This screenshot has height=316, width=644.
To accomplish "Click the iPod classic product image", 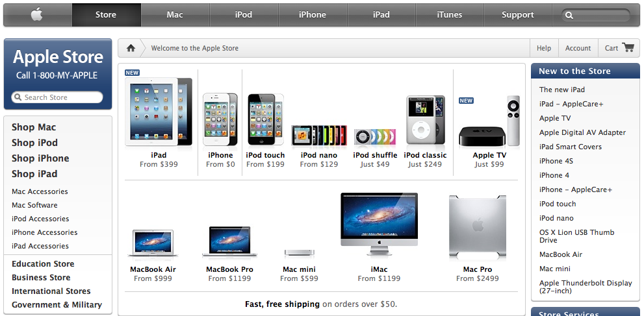I will pyautogui.click(x=425, y=121).
